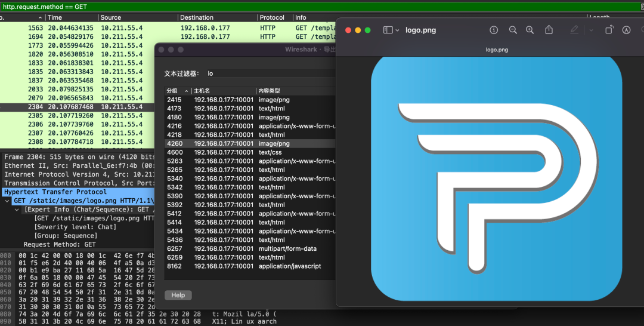Sort packets by Source column header
644x326 pixels.
138,18
